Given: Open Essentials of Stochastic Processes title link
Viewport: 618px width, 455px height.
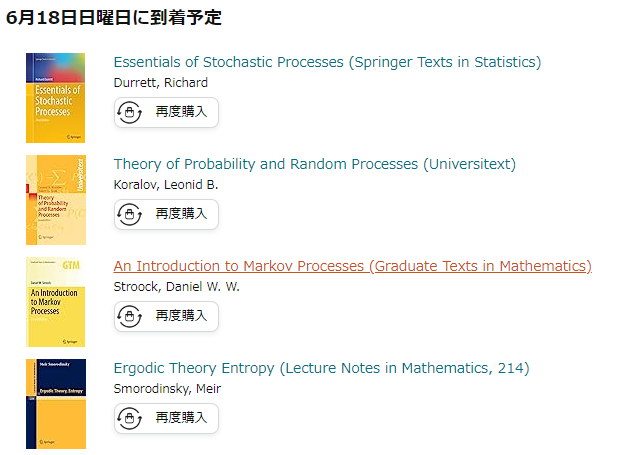Looking at the screenshot, I should pos(327,62).
